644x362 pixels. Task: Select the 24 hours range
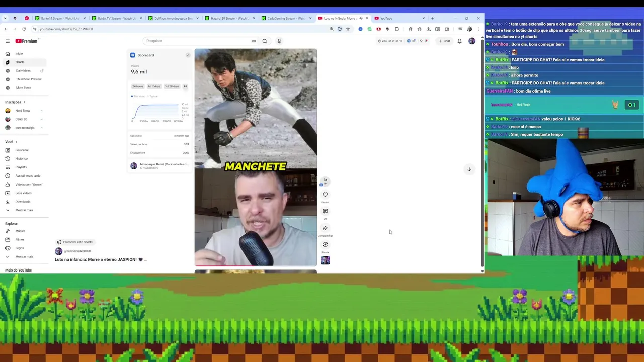[138, 86]
